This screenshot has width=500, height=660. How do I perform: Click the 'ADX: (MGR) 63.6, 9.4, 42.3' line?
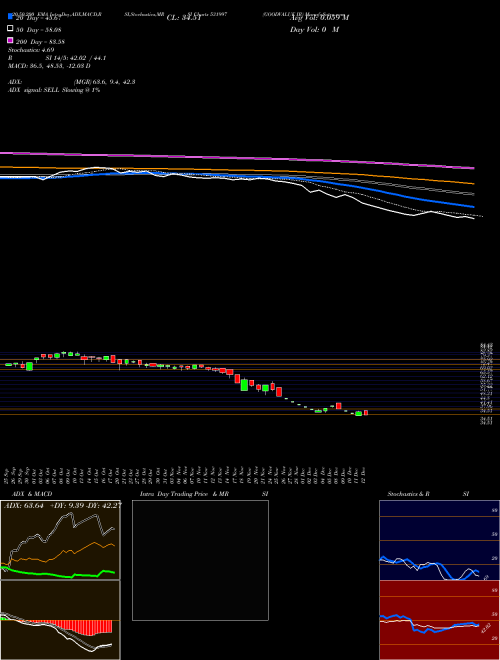click(72, 82)
